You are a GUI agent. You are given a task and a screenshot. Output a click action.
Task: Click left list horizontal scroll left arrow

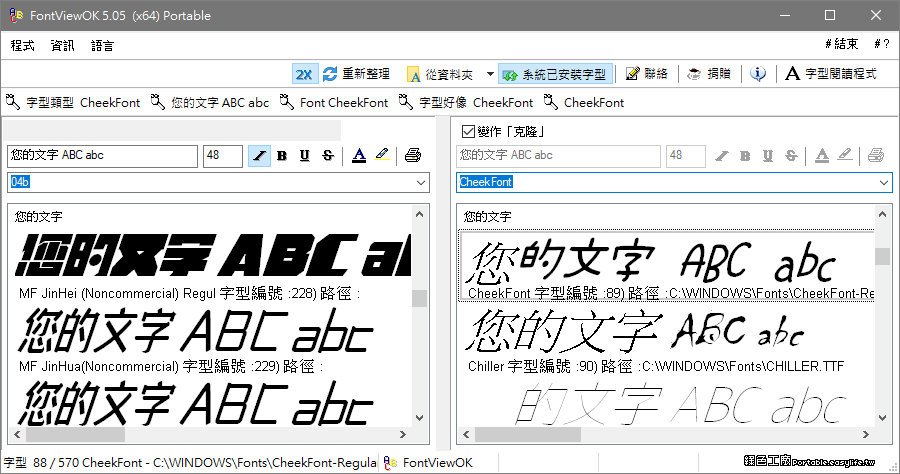pos(17,434)
